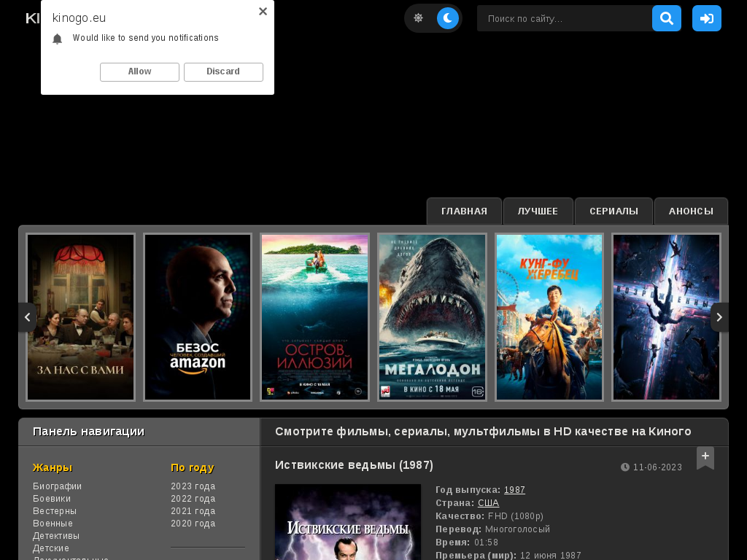Screen dimensions: 747x560
Task: Select the Военные genre
Action: coord(53,524)
